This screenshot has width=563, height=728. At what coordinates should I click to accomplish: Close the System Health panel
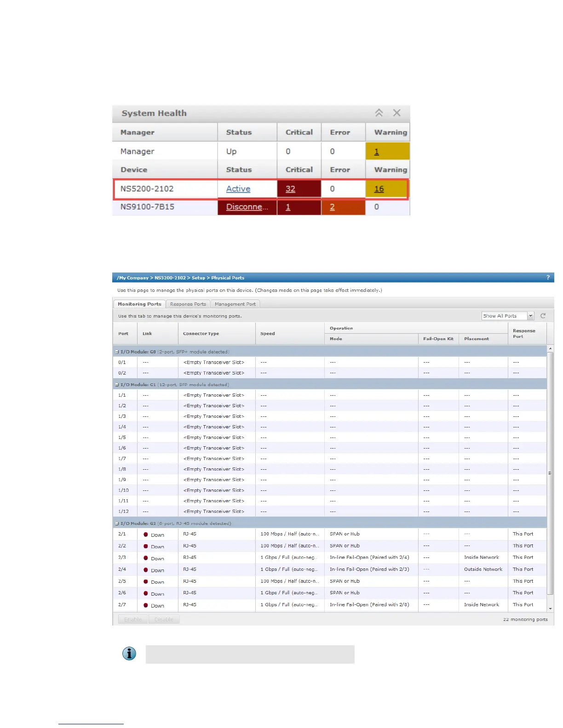coord(396,113)
